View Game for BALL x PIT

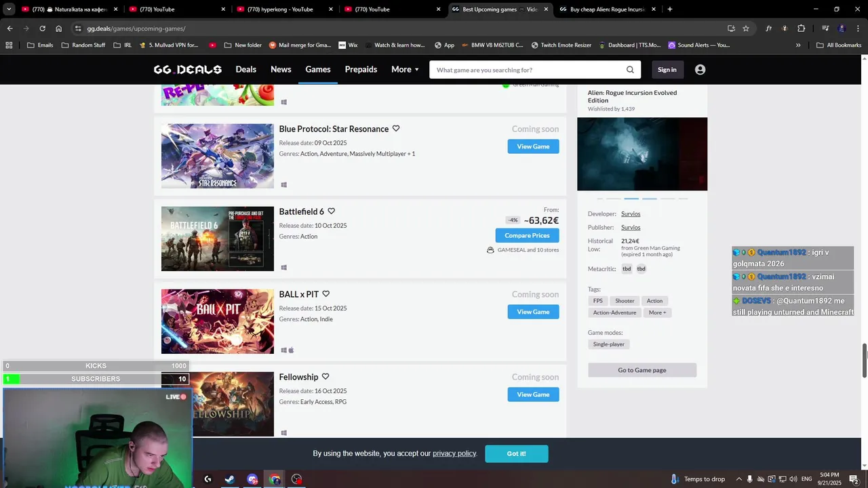533,312
